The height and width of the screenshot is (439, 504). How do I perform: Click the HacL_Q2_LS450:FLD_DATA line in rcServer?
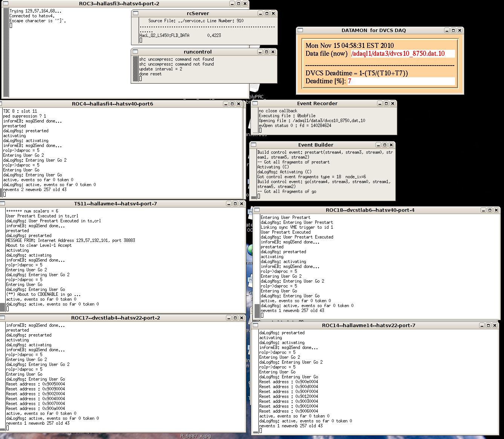(x=180, y=35)
